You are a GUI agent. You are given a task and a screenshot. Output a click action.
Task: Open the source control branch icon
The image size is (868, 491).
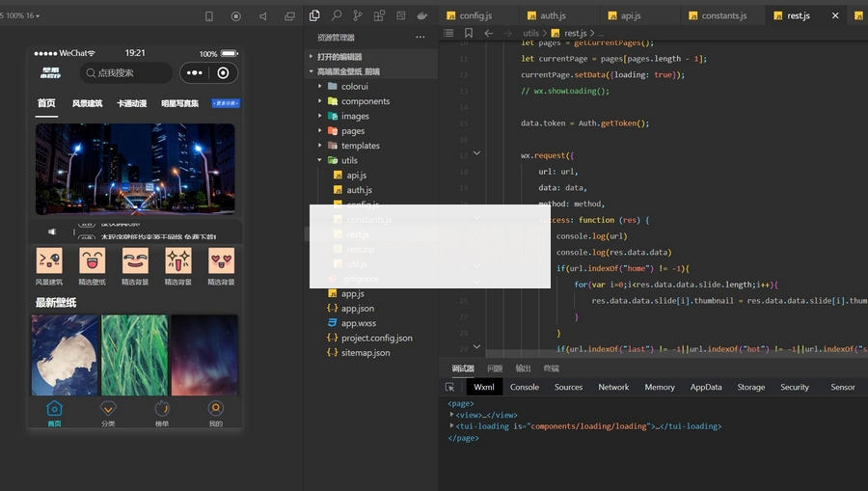coord(358,15)
